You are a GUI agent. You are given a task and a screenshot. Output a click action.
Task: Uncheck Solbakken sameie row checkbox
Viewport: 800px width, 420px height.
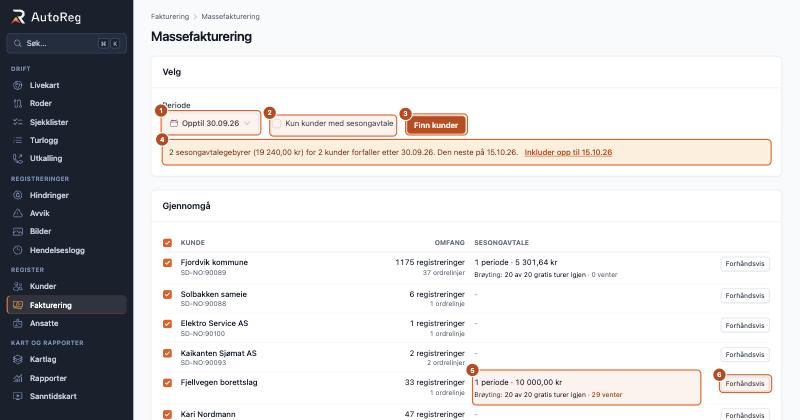coord(167,294)
